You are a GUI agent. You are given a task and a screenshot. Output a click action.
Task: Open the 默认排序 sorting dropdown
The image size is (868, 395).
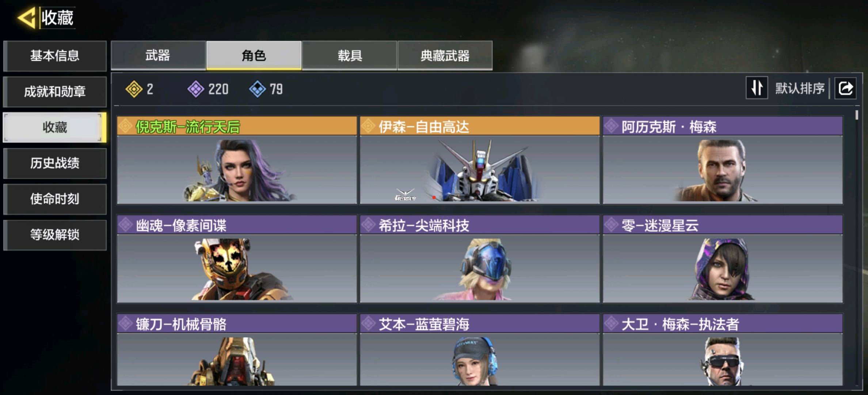coord(800,88)
